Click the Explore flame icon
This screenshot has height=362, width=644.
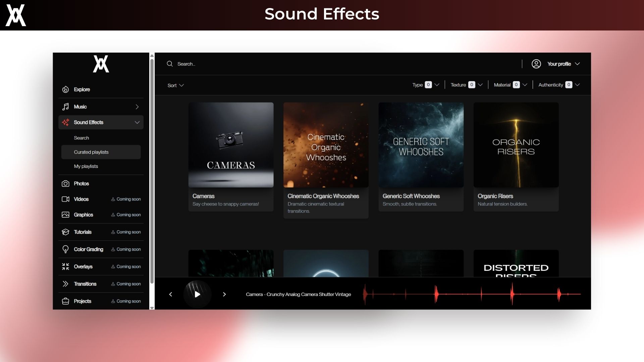(65, 89)
